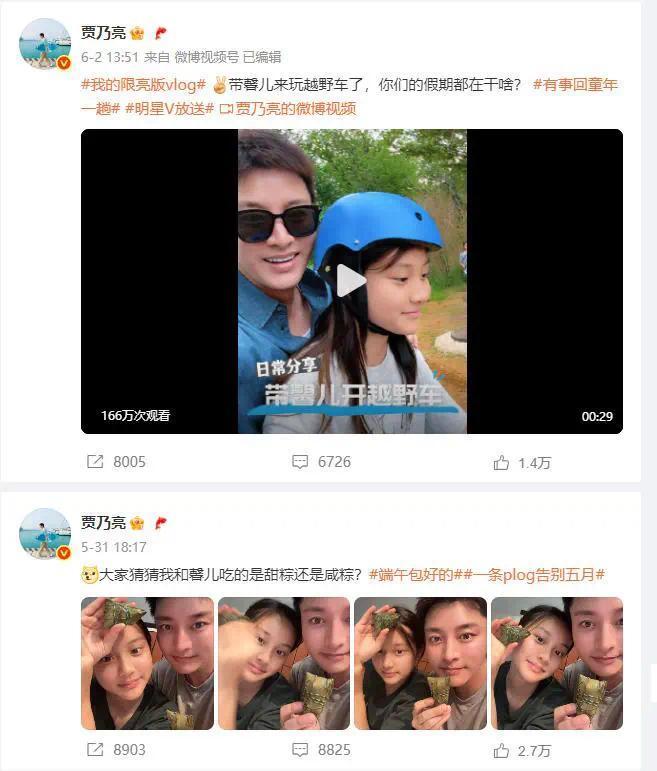Viewport: 657px width, 771px height.
Task: Open 贾乃亮的微博视频 link
Action: 288,108
